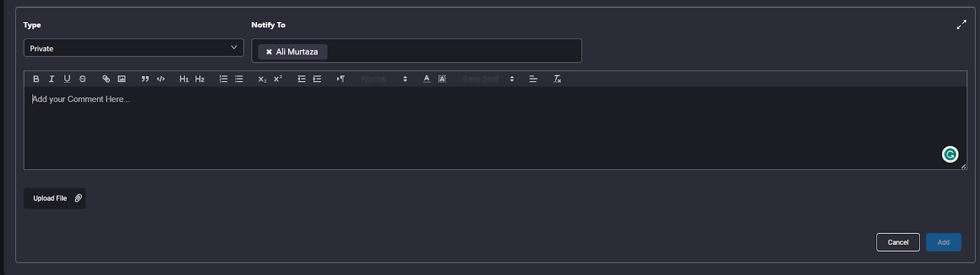Insert an image into comment
Screen dimensions: 980x275
click(x=121, y=79)
